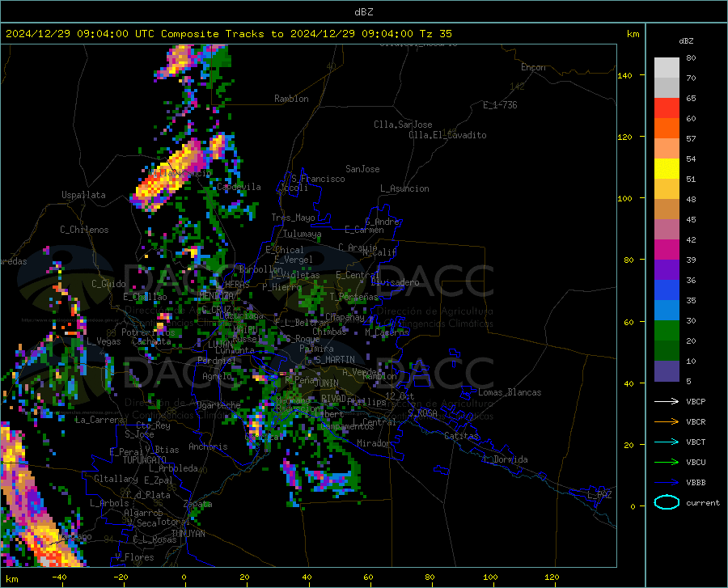This screenshot has width=728, height=588.
Task: Click the cyan VBCT arrow in legend
Action: tap(667, 442)
